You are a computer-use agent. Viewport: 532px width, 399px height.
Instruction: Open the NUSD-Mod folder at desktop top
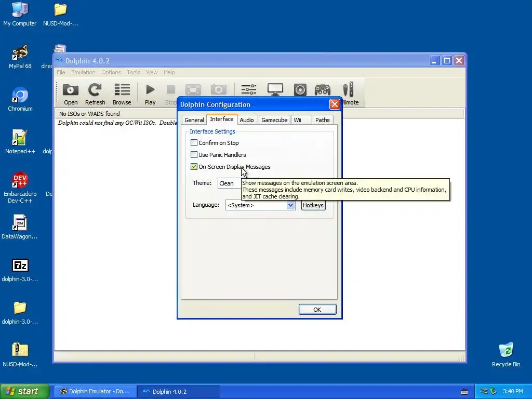tap(60, 14)
